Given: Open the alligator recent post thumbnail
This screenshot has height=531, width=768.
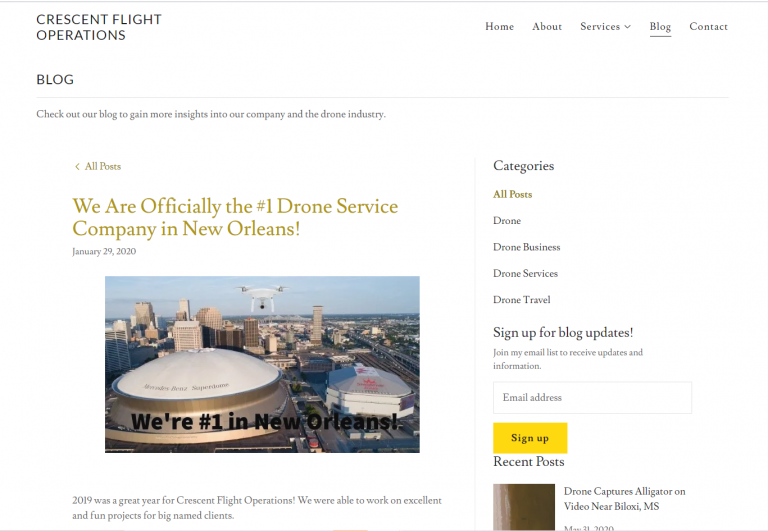Looking at the screenshot, I should click(524, 507).
